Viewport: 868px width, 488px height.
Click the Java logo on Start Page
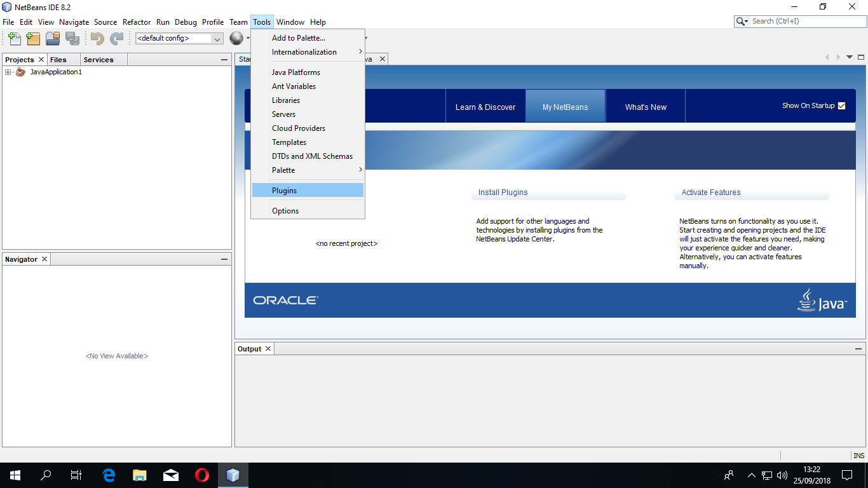coord(822,300)
